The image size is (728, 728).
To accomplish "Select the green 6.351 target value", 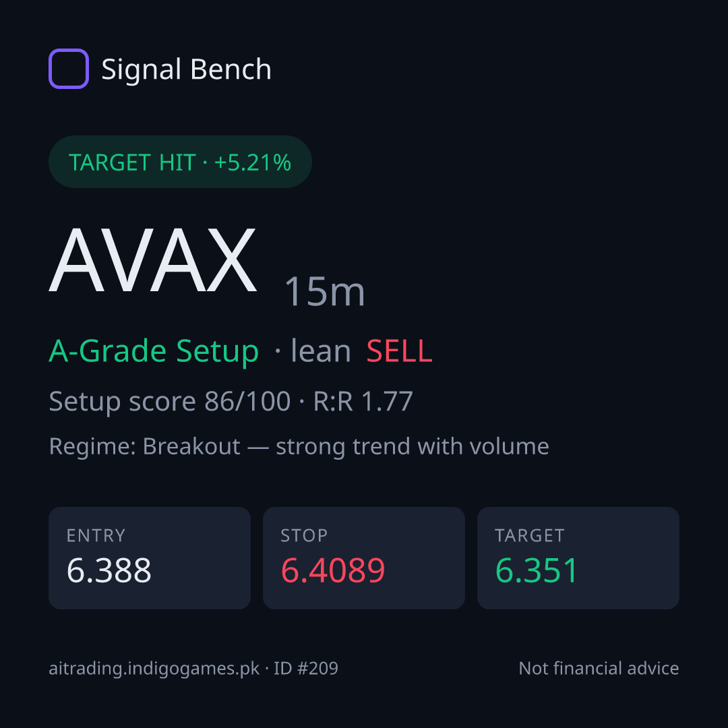I will click(537, 570).
